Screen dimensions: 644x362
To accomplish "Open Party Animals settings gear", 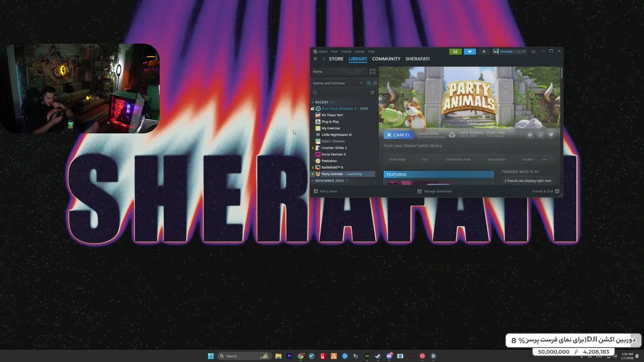I will (530, 135).
